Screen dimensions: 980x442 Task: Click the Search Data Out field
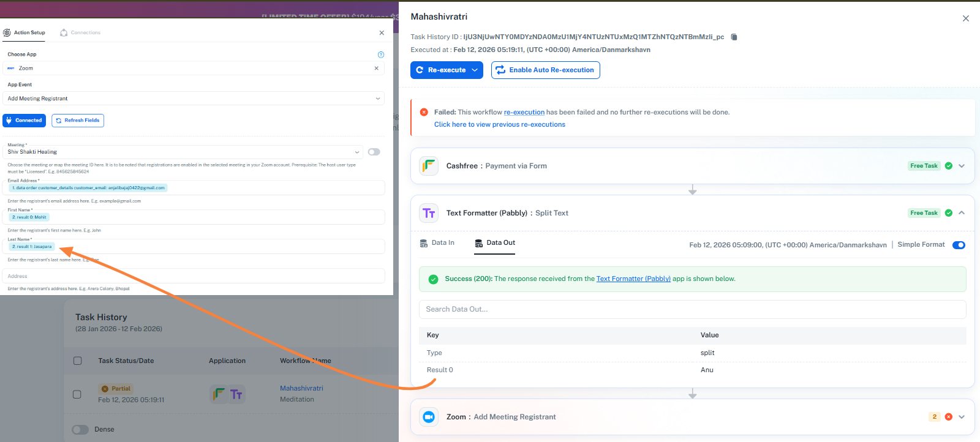692,309
